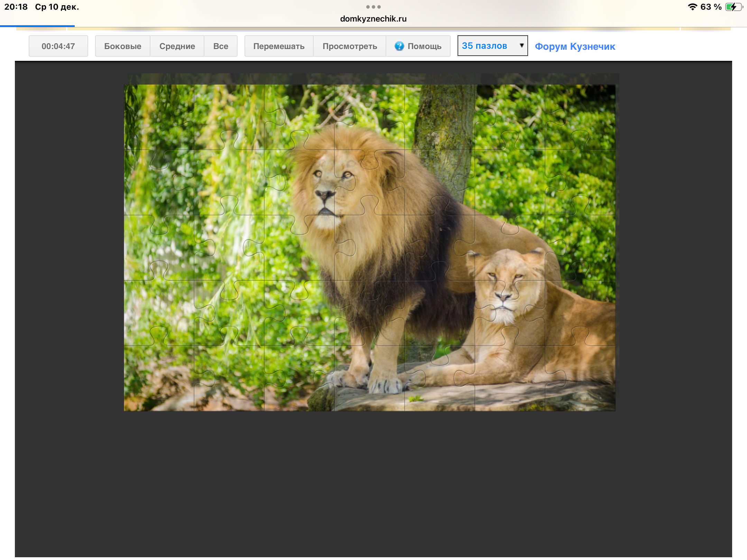Tap the 20:18 clock in status bar
This screenshot has height=560, width=747.
tap(16, 7)
